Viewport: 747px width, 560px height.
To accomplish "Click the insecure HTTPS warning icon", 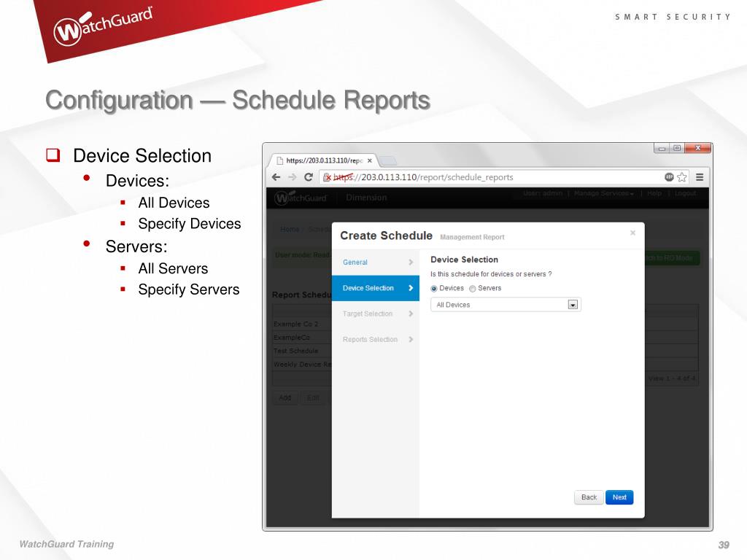I will tap(328, 177).
